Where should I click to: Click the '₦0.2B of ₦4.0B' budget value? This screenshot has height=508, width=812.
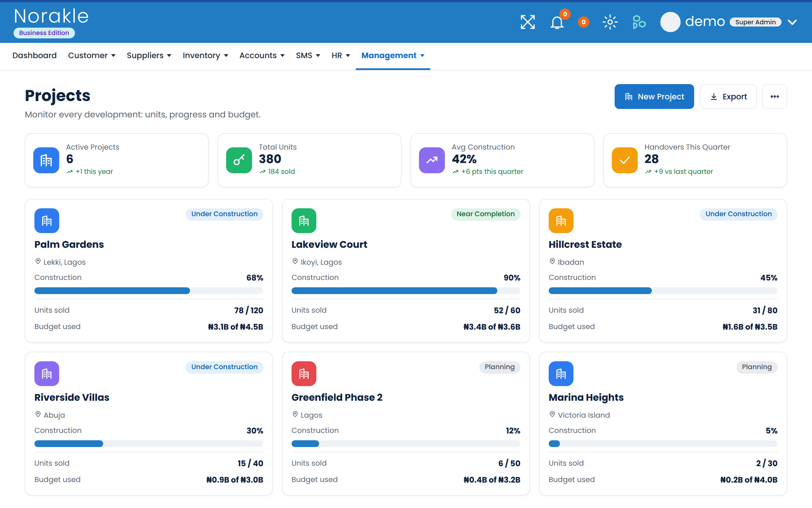click(x=749, y=479)
